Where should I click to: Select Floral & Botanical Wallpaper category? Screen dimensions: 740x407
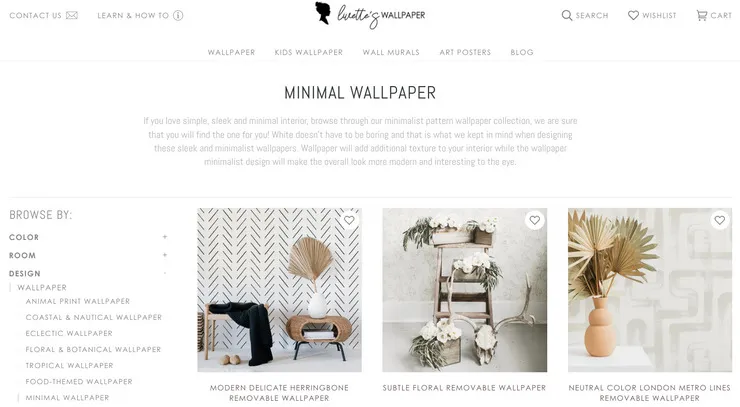click(x=93, y=349)
